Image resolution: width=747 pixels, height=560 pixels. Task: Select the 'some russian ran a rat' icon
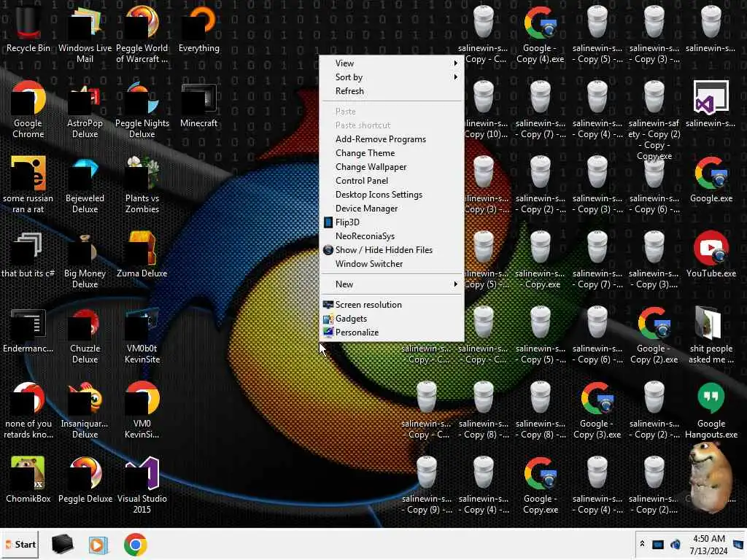tap(28, 184)
